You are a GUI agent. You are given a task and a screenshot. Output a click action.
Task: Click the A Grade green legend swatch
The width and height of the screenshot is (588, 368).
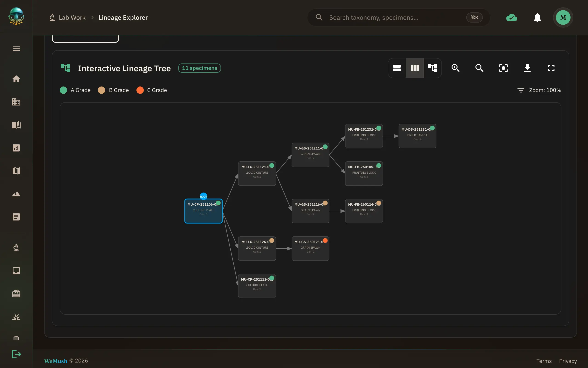[63, 90]
